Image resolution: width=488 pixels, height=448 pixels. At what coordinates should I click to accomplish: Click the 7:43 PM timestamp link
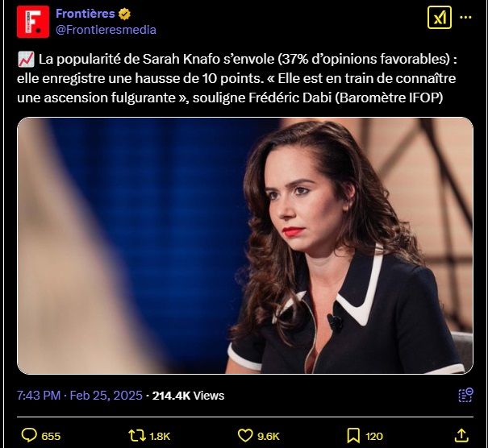[39, 396]
